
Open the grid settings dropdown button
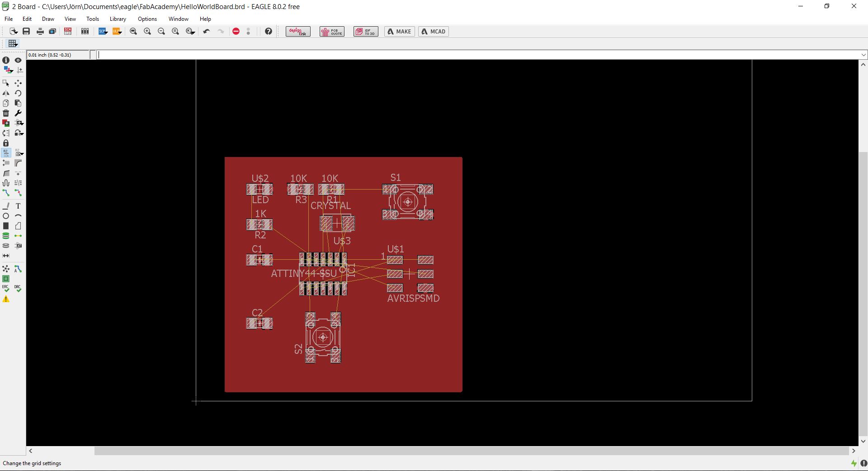pyautogui.click(x=13, y=43)
